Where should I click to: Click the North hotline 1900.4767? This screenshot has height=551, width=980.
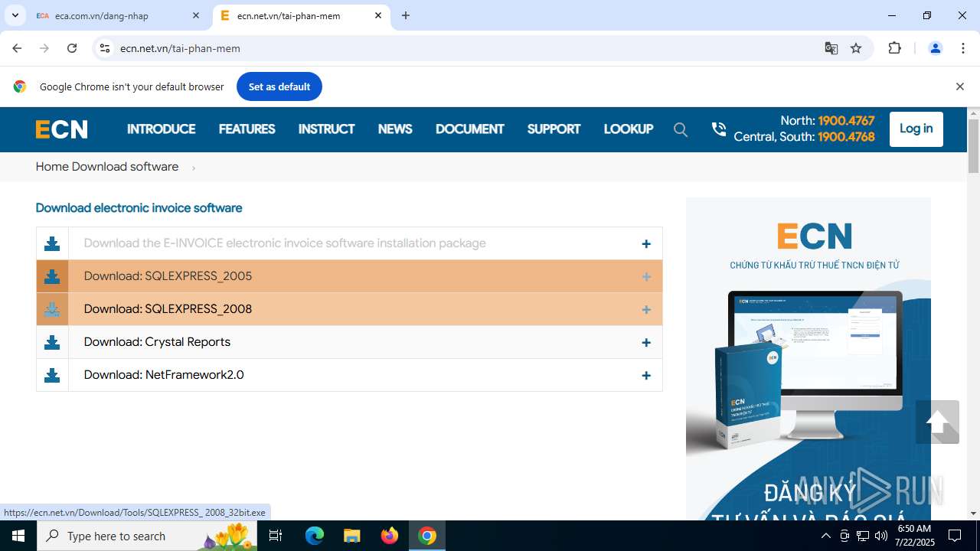tap(846, 121)
